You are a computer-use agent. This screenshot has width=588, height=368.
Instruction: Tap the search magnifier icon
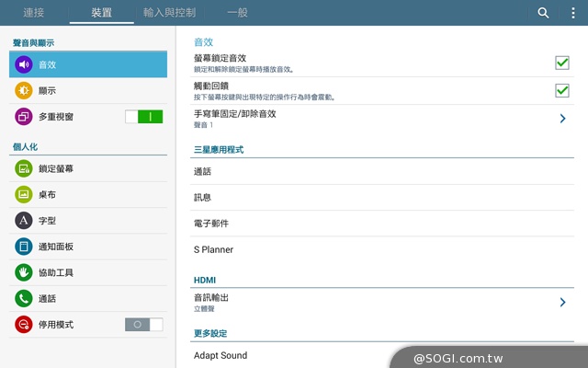544,13
